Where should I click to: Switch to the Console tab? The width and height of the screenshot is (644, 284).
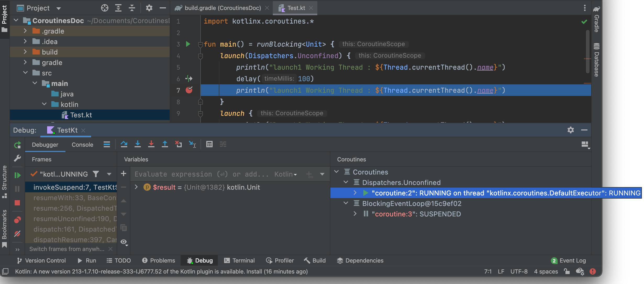point(82,145)
